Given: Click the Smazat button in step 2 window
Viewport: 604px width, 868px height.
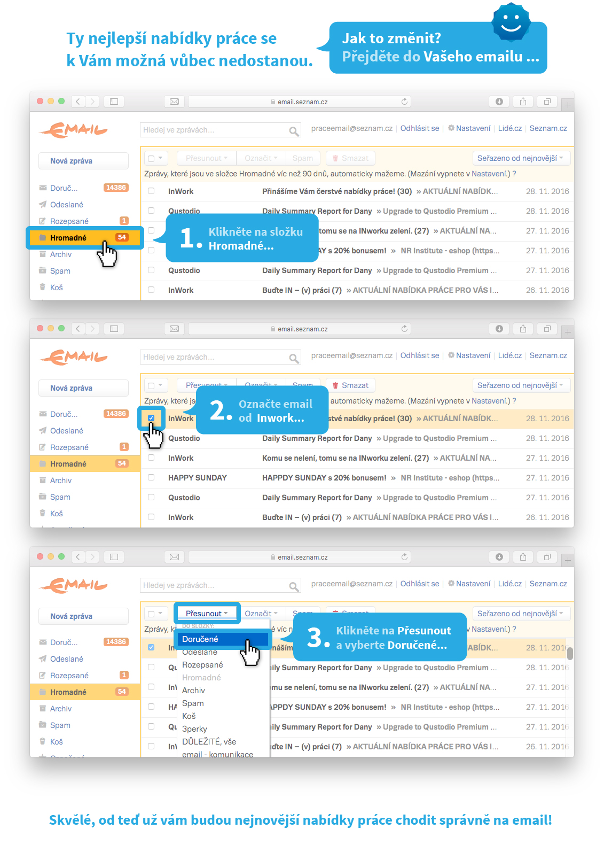Looking at the screenshot, I should (350, 385).
